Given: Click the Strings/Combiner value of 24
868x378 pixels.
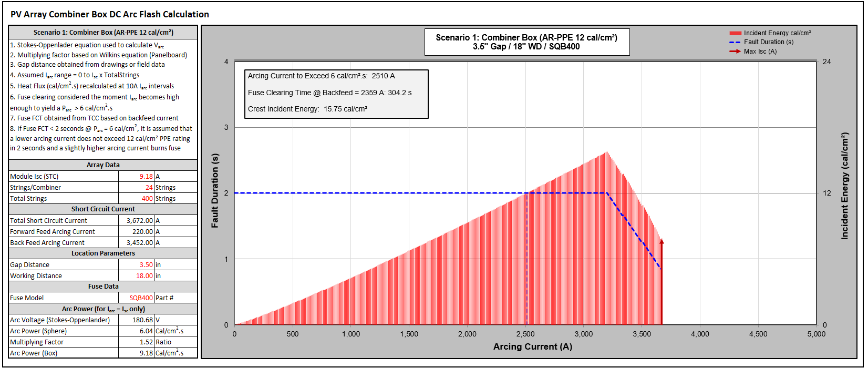Looking at the screenshot, I should (136, 188).
